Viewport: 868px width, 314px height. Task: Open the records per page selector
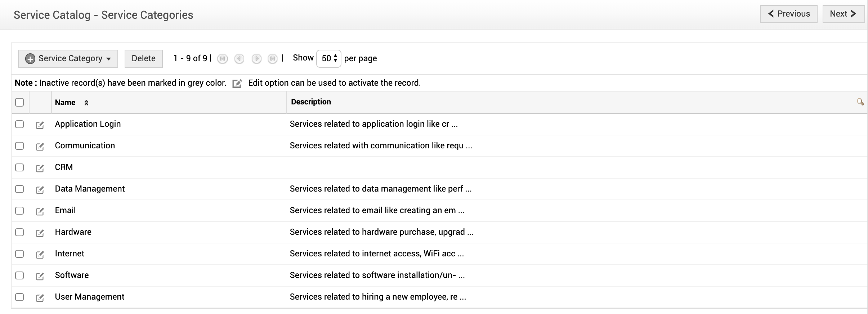(x=329, y=59)
